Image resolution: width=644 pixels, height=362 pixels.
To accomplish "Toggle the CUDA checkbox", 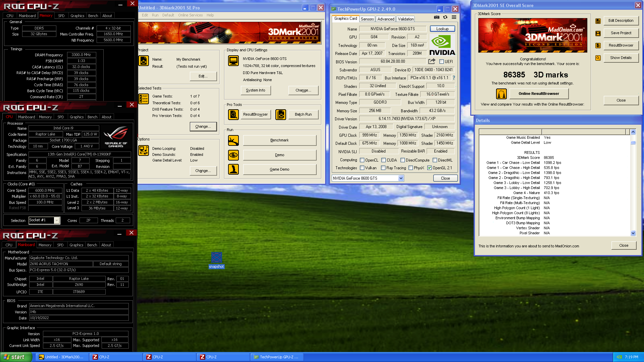I will [x=383, y=160].
